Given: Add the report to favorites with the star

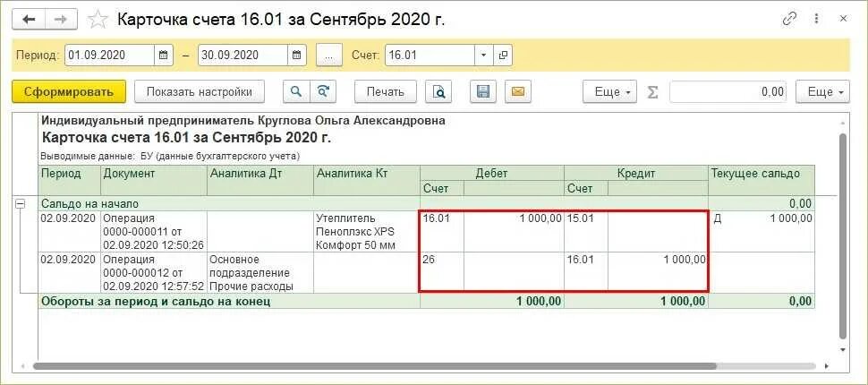Looking at the screenshot, I should click(98, 20).
